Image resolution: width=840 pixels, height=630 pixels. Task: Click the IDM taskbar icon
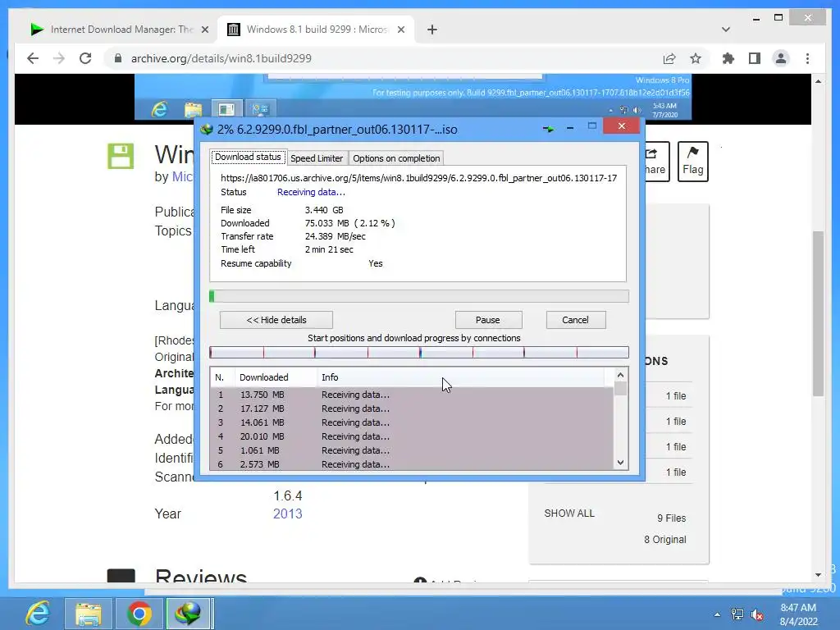(188, 614)
